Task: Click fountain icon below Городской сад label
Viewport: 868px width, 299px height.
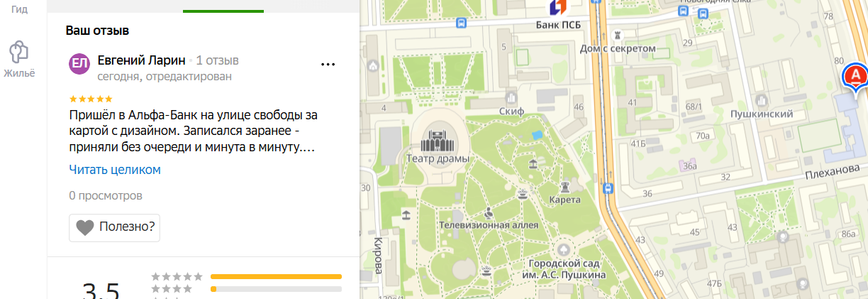Action: (x=487, y=271)
